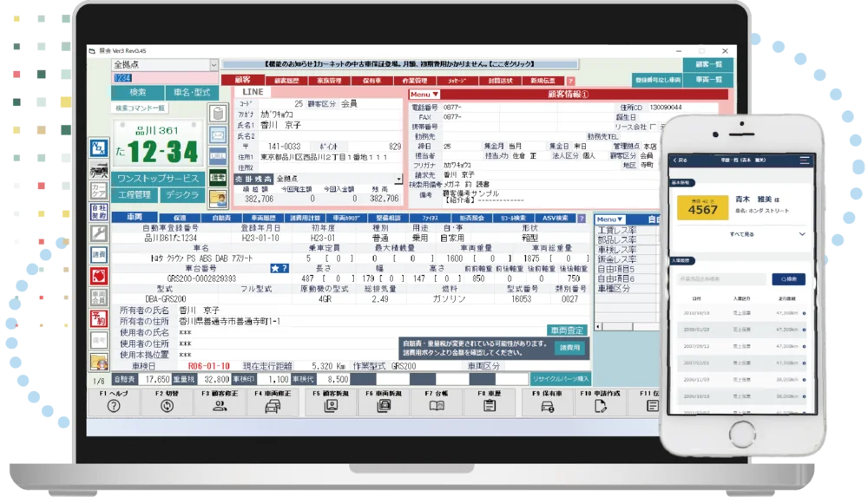Toggle the リース会社 checkbox
This screenshot has width=868, height=497.
(x=653, y=128)
